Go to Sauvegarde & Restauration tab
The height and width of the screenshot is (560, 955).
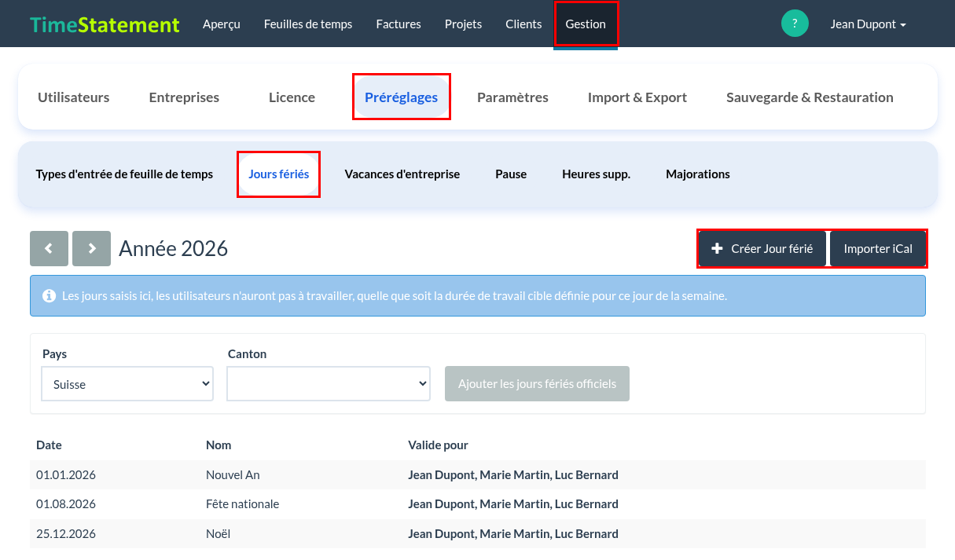click(x=810, y=97)
